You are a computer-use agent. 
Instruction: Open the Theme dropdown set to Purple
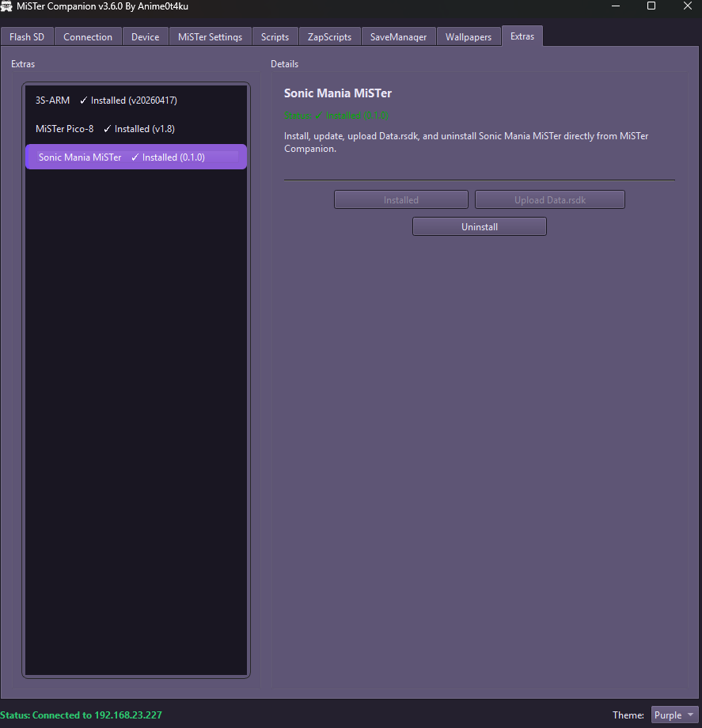674,715
